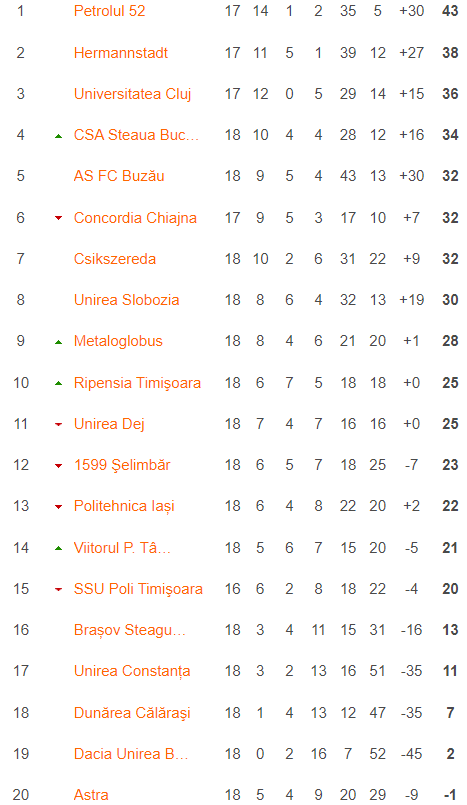Click the red down arrow beside 1599 Şelimbăr
This screenshot has height=805, width=467.
[59, 466]
